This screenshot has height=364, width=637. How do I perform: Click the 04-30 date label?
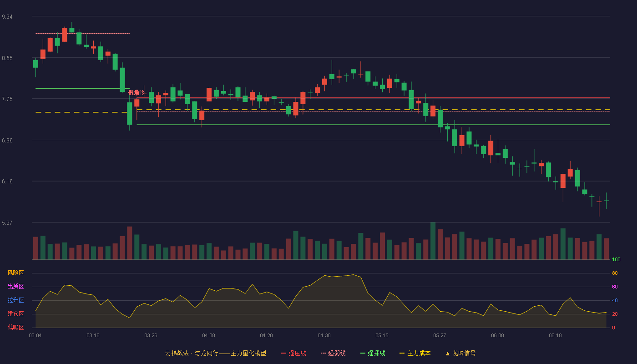[x=324, y=335]
